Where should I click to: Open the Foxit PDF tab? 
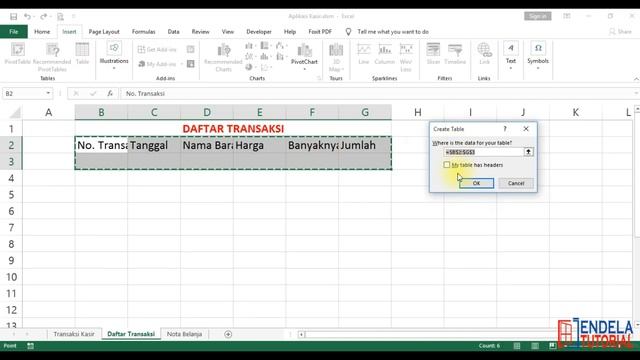(x=320, y=31)
